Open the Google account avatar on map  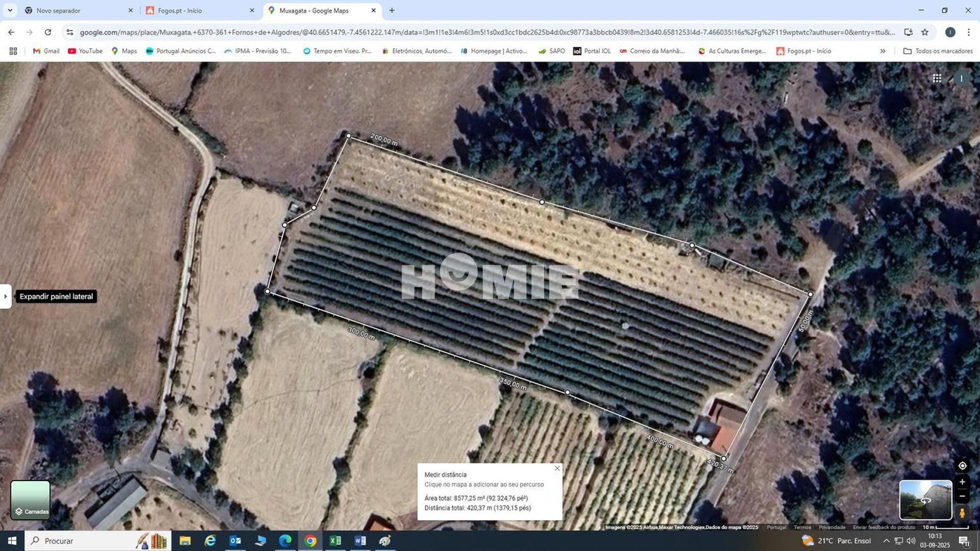click(962, 78)
